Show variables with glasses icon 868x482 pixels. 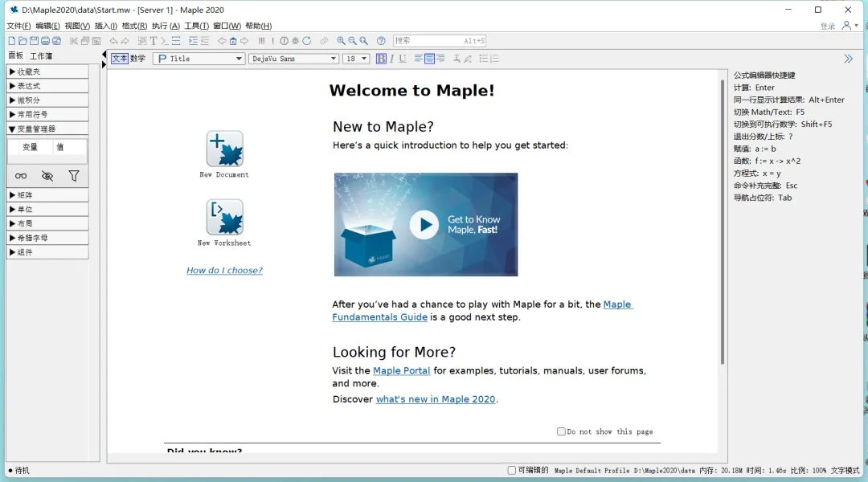click(20, 176)
